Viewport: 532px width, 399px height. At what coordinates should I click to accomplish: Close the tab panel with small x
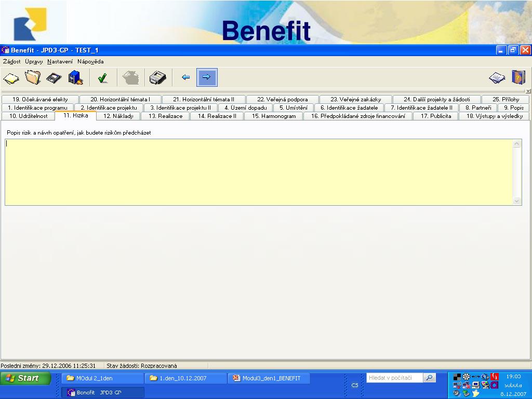click(x=528, y=91)
